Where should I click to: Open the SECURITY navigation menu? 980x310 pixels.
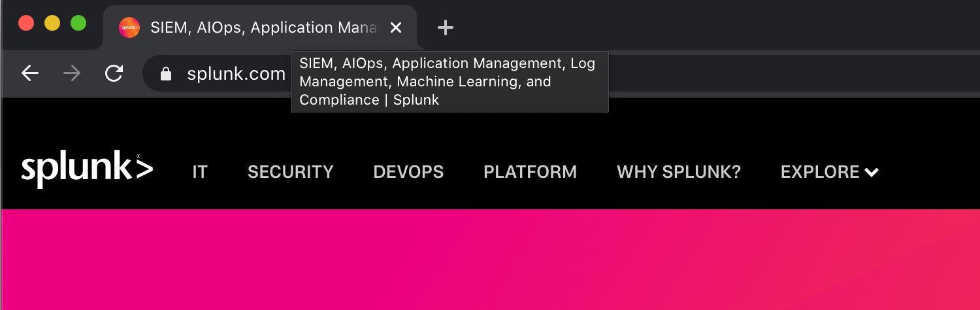tap(291, 172)
